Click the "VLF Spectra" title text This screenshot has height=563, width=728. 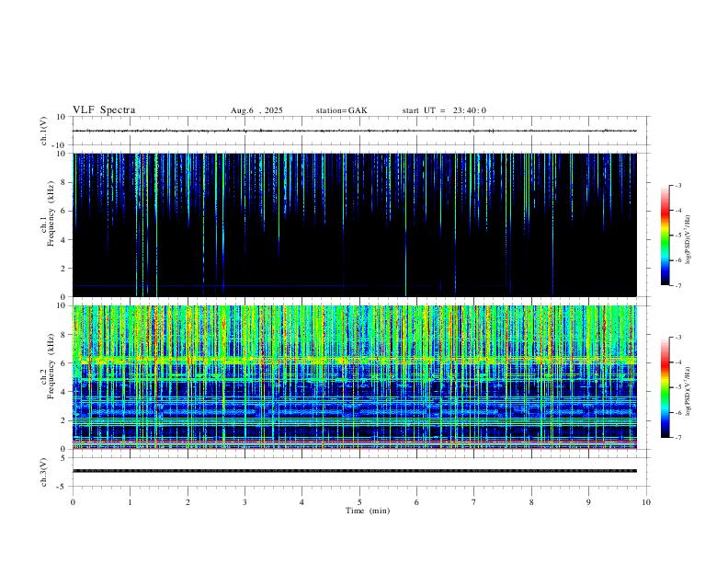[x=104, y=110]
